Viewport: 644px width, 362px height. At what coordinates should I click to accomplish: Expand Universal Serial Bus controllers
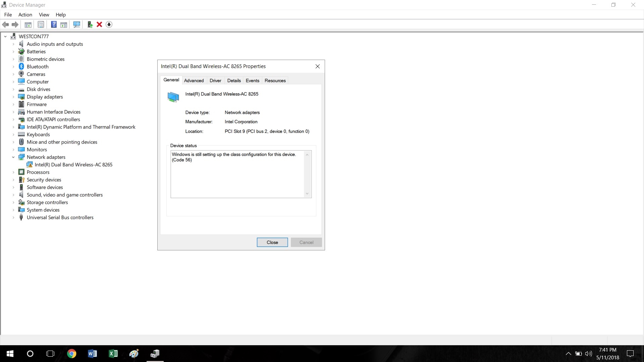[x=13, y=218]
